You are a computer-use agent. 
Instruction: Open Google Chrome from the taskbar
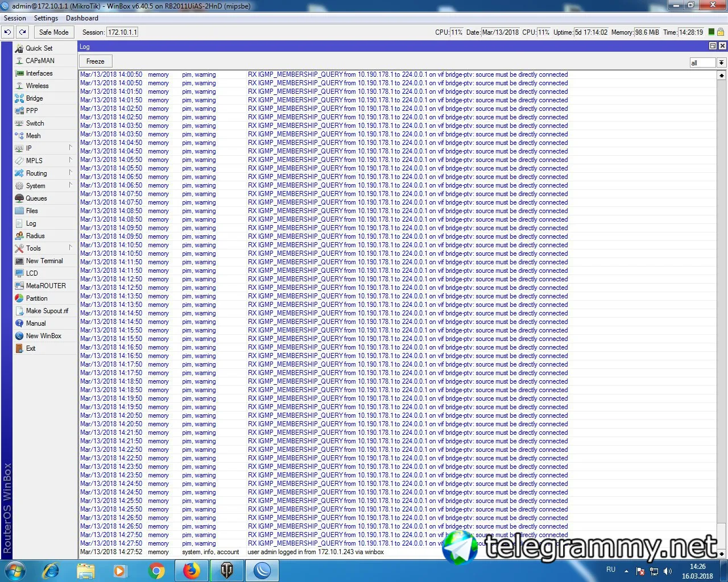[x=156, y=570]
